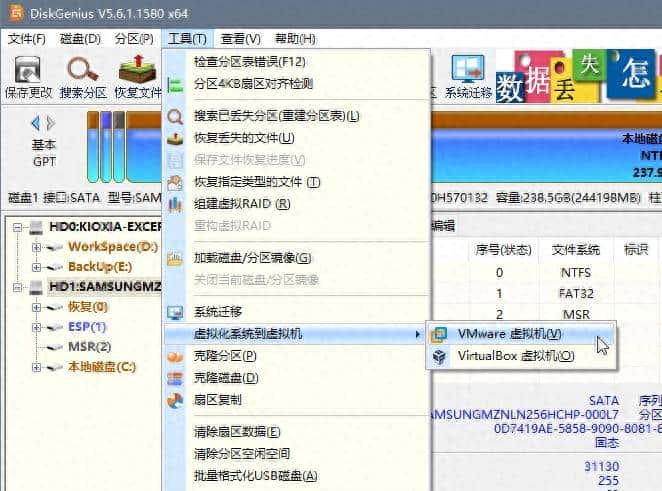The width and height of the screenshot is (662, 491).
Task: Click the DiskGenius title bar logo
Action: pyautogui.click(x=16, y=13)
